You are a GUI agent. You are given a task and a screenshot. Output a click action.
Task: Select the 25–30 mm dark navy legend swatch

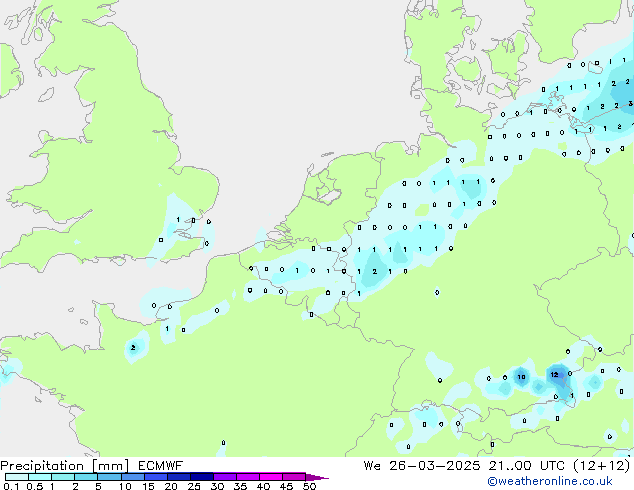tap(202, 477)
